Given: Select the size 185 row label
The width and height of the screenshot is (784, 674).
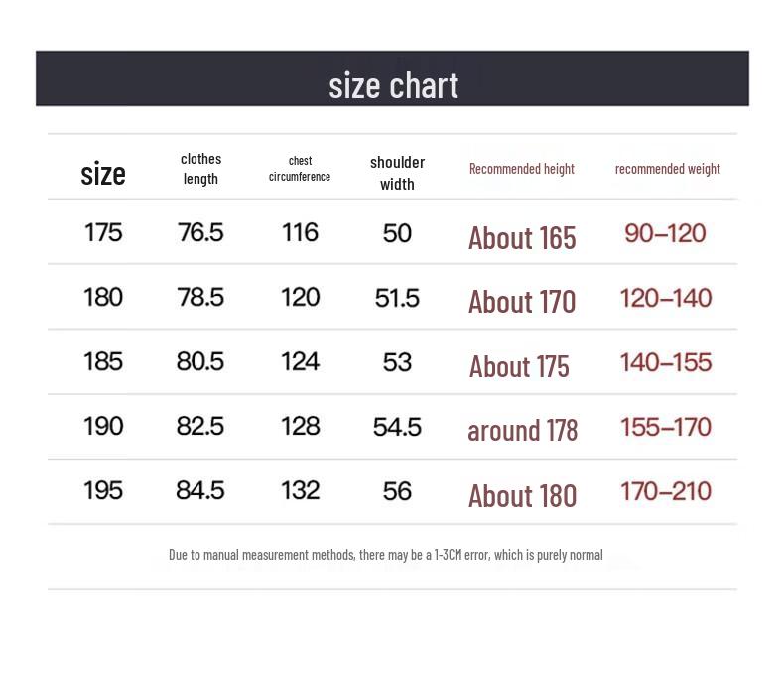Looking at the screenshot, I should [103, 361].
